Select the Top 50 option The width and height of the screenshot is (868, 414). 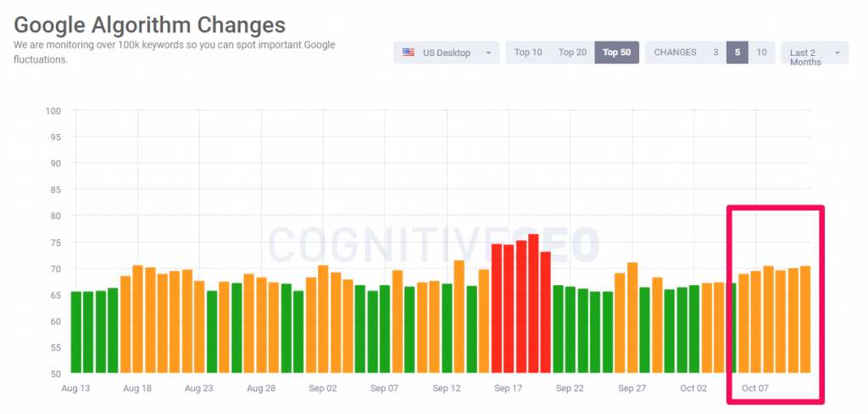tap(617, 53)
